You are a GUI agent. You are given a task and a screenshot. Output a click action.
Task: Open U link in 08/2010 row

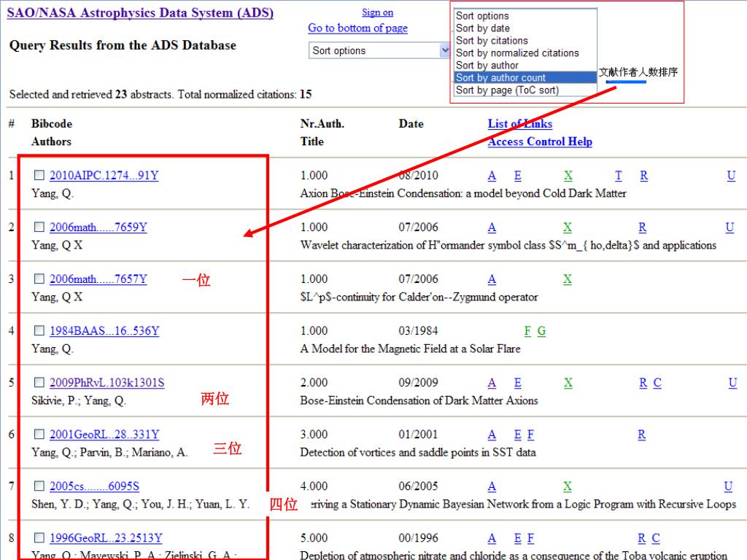click(x=731, y=176)
